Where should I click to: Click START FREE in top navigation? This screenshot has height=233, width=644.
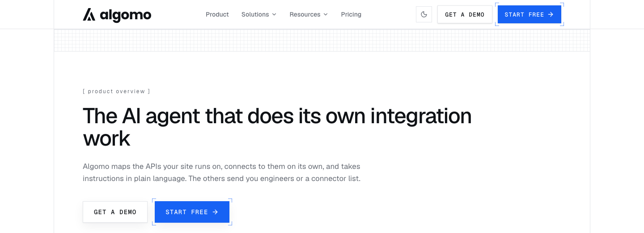530,14
